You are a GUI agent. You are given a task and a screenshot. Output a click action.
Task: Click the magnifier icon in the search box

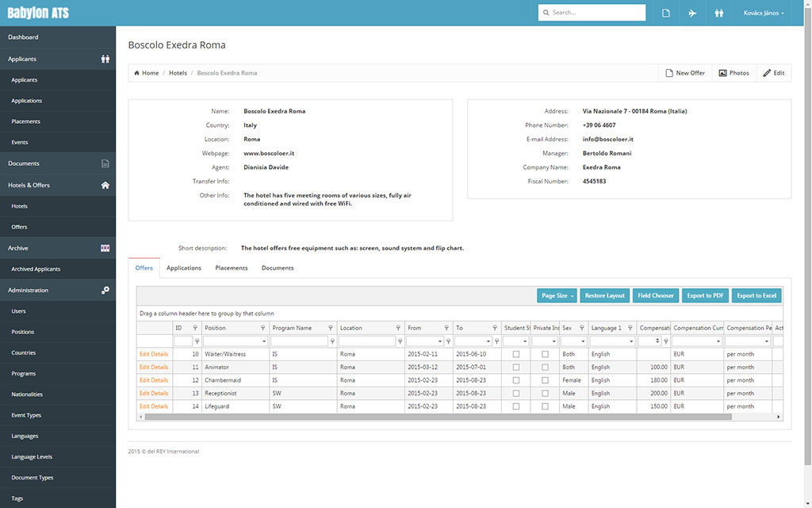(546, 13)
